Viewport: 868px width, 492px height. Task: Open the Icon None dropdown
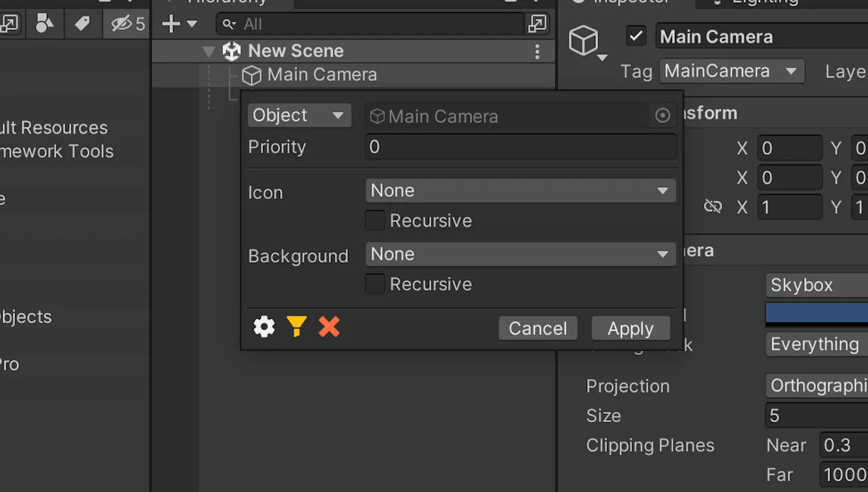pyautogui.click(x=521, y=191)
